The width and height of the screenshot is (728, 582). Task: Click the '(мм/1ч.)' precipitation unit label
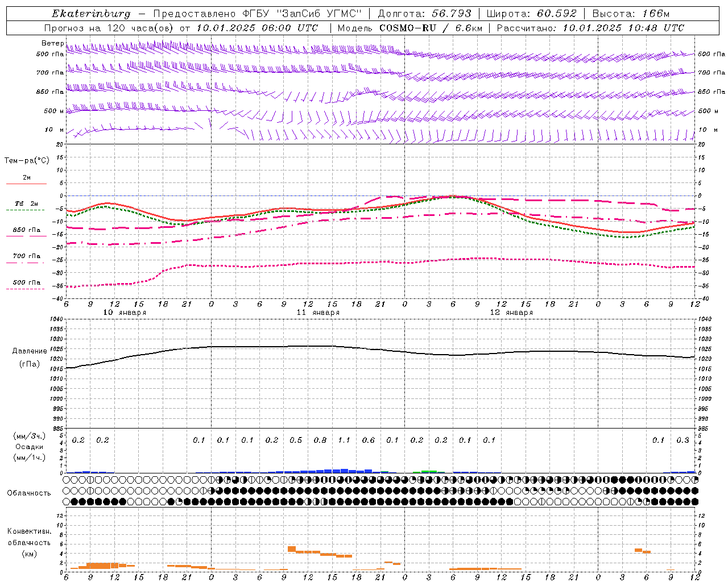30,457
